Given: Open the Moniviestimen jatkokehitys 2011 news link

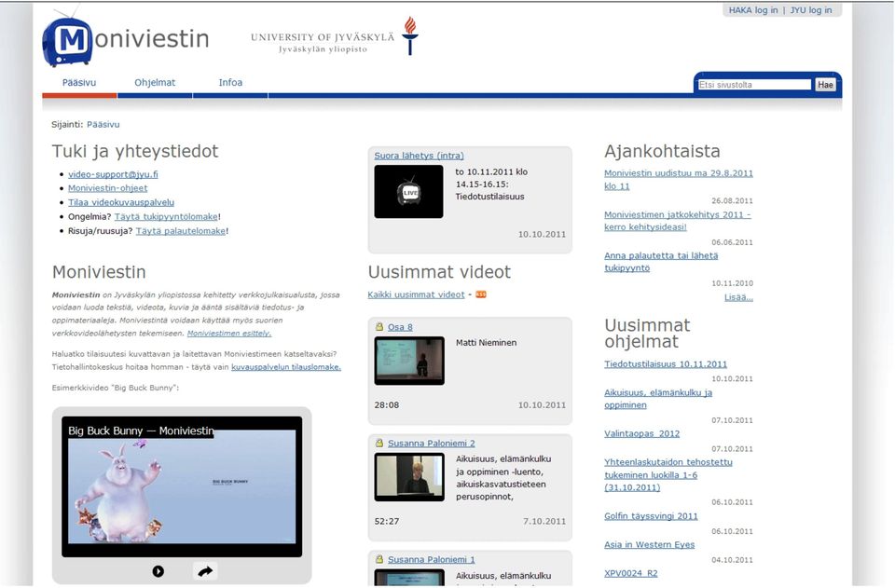Looking at the screenshot, I should (678, 221).
